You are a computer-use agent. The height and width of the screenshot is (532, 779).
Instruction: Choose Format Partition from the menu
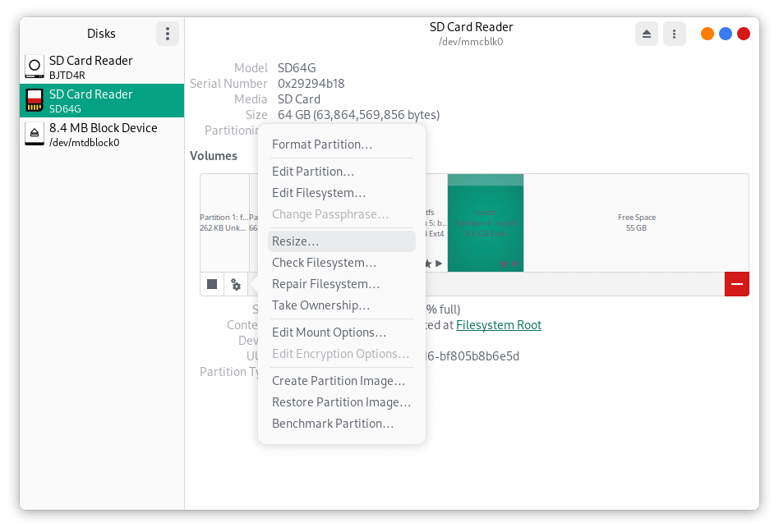pos(322,144)
